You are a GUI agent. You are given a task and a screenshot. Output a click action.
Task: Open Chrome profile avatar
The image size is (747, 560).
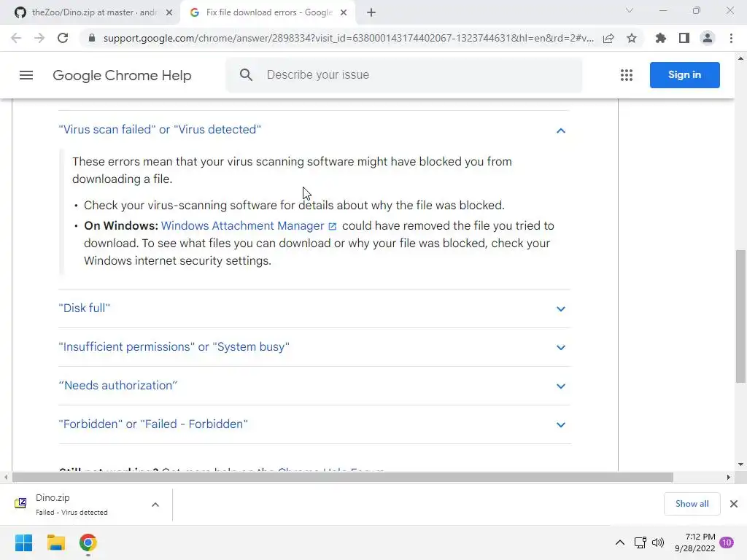coord(708,38)
